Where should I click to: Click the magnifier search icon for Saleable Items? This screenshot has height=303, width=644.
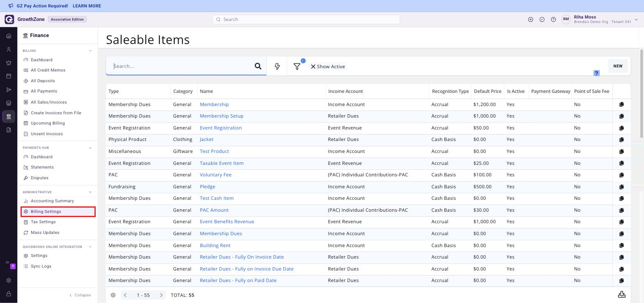coord(258,66)
